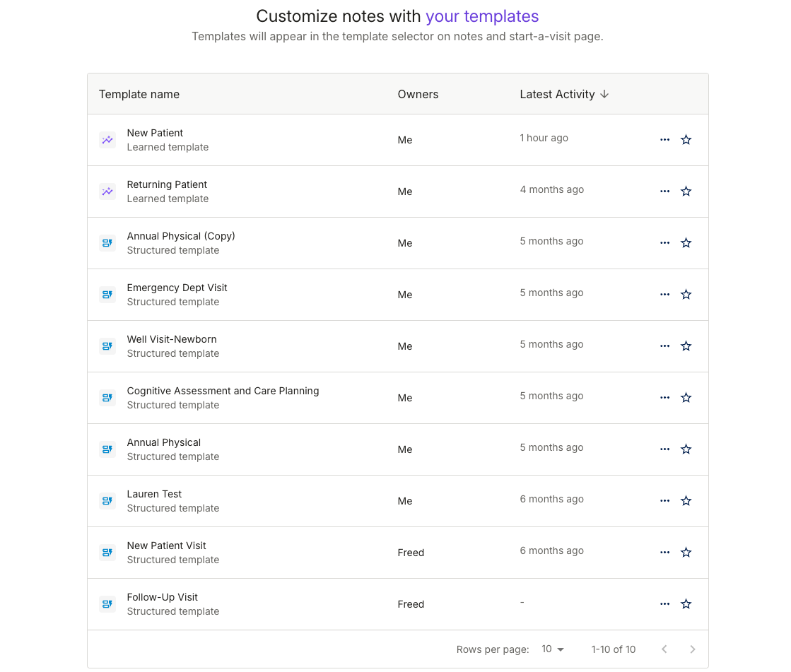Click the Latest Activity sort arrow
The width and height of the screenshot is (791, 672).
[x=605, y=93]
